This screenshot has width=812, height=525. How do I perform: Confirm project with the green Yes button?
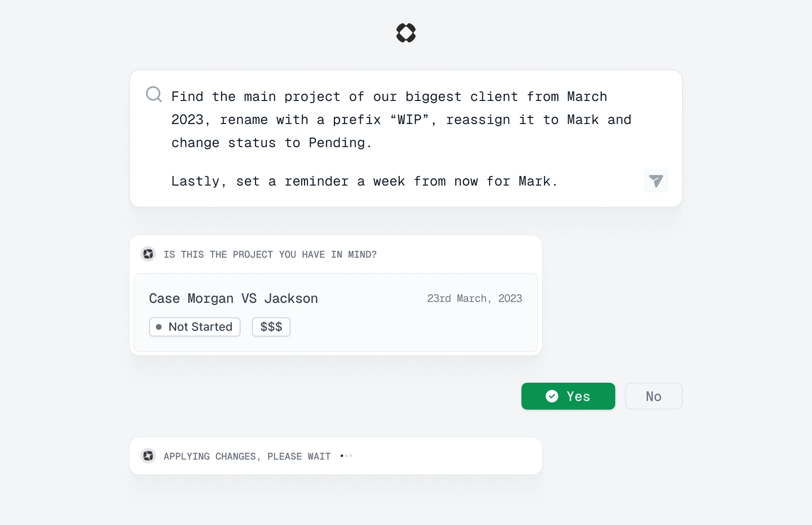click(x=568, y=396)
